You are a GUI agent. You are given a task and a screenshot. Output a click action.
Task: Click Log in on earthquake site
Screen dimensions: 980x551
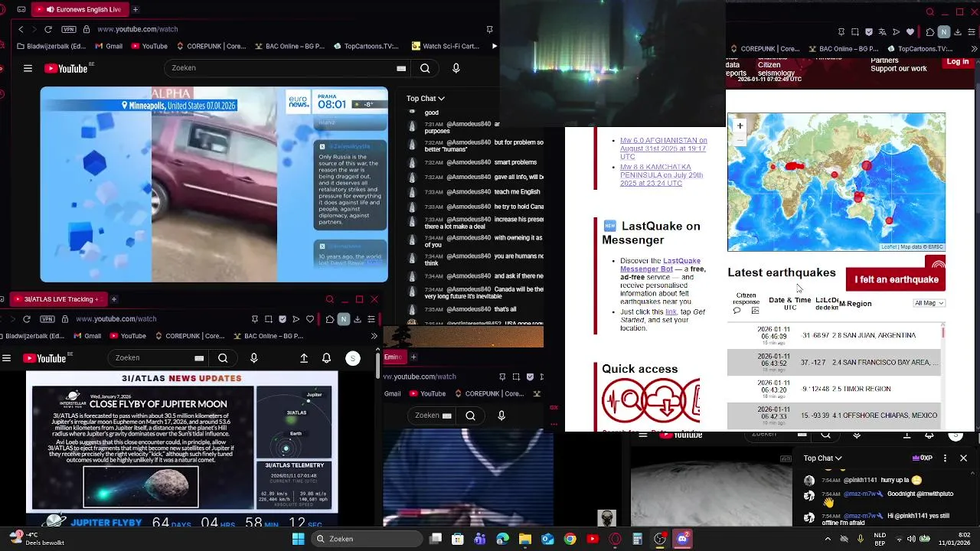click(x=958, y=62)
